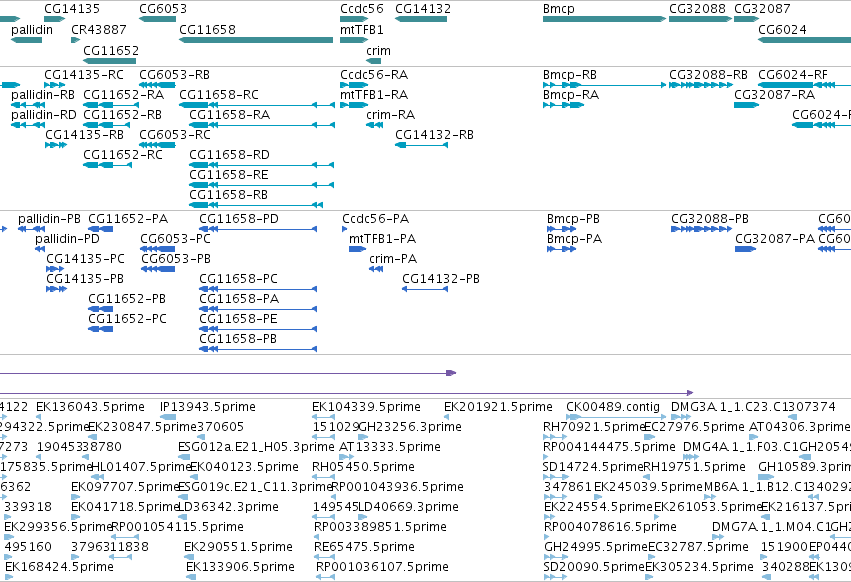
Task: Select protein CG11658-PE
Action: [x=258, y=329]
